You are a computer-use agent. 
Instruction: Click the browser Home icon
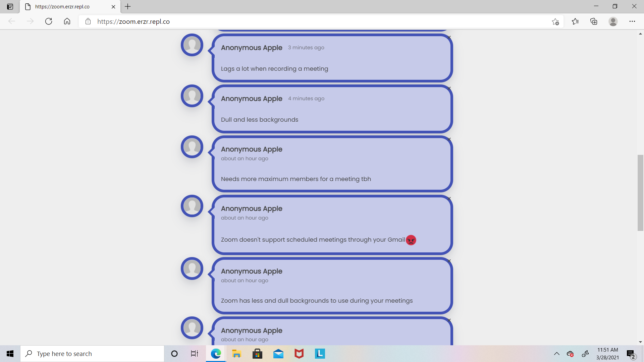click(67, 21)
